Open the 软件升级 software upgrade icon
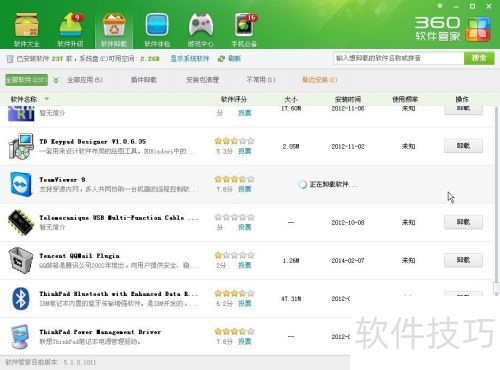The image size is (500, 370). 70,30
